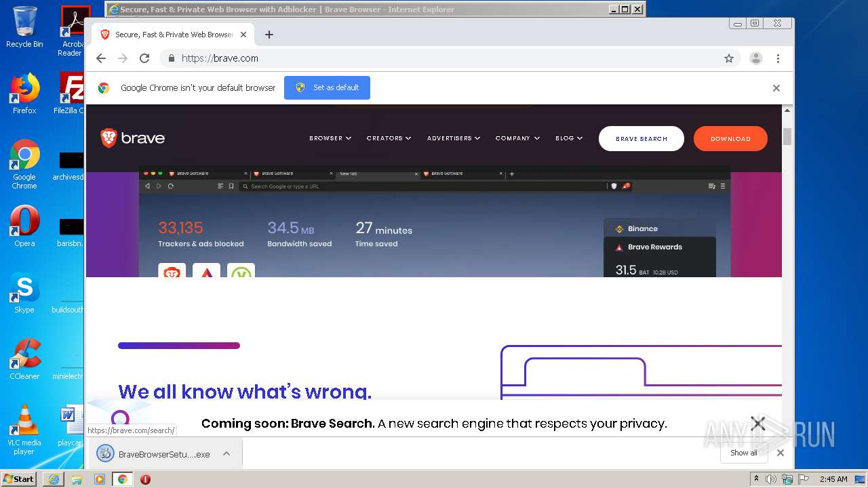Image resolution: width=868 pixels, height=488 pixels.
Task: Close the downloads shelf
Action: tap(781, 453)
